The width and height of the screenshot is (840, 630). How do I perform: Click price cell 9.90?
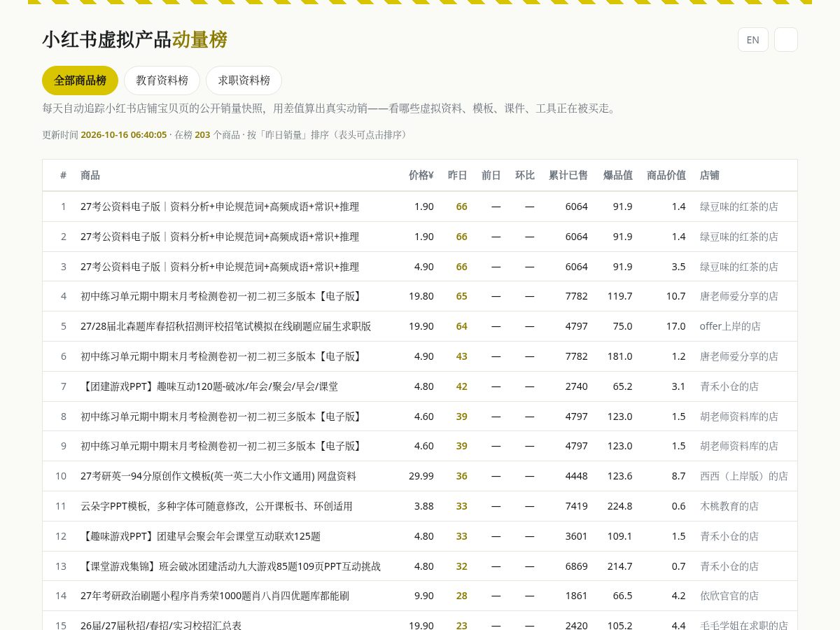(424, 596)
